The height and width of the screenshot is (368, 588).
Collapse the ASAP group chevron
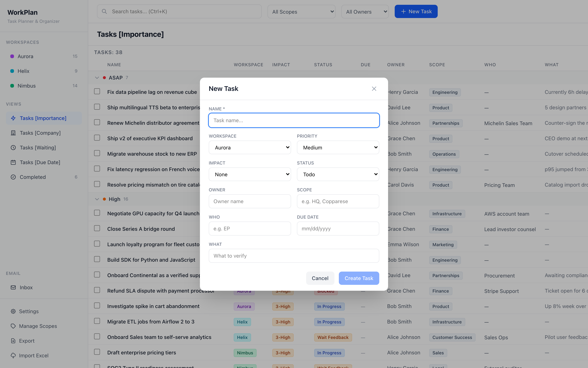coord(97,78)
